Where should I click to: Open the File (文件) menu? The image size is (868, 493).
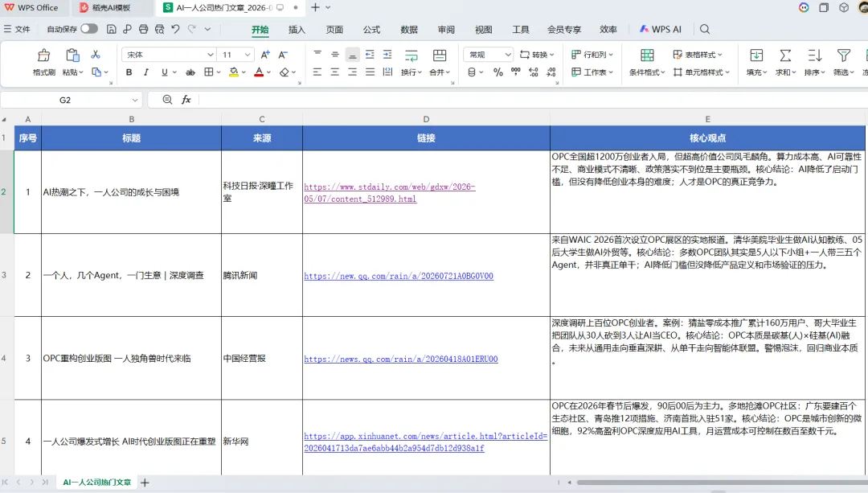[x=17, y=29]
